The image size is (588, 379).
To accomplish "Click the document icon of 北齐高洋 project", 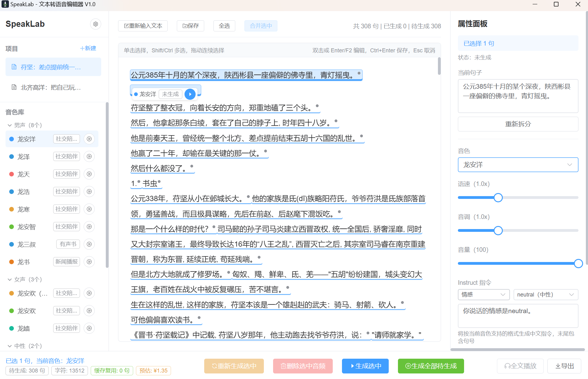I will pos(14,87).
